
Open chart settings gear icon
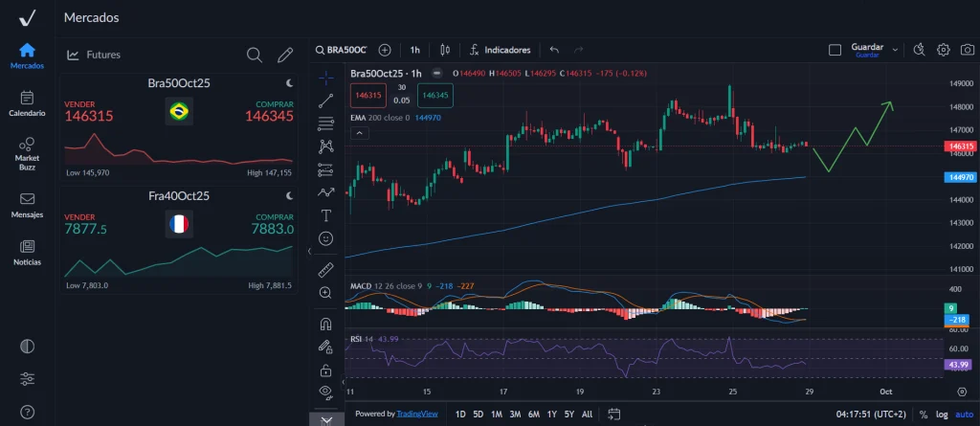[x=943, y=49]
